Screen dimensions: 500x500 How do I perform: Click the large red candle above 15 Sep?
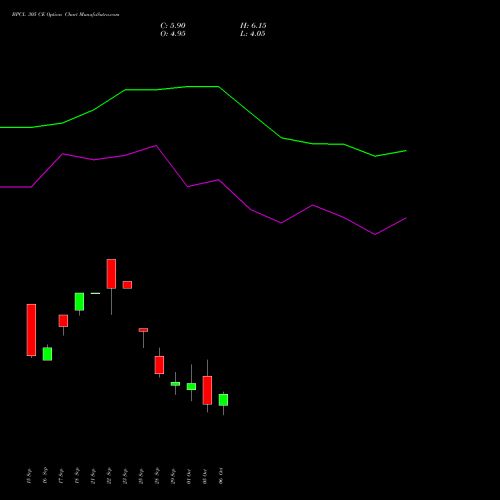coord(31,330)
